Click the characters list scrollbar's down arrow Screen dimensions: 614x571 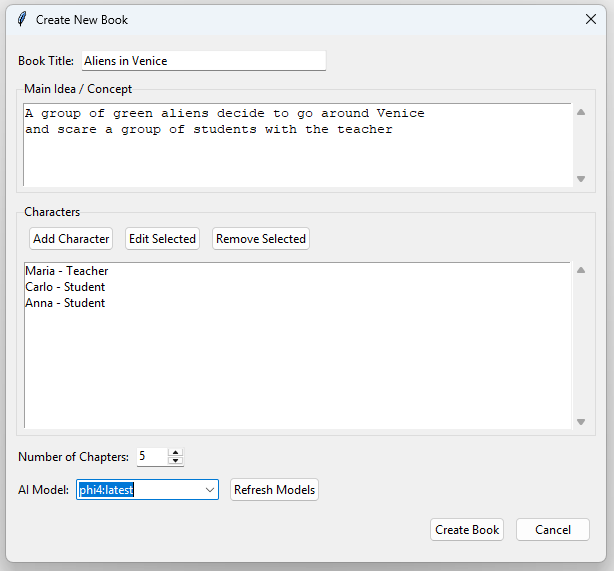coord(581,422)
